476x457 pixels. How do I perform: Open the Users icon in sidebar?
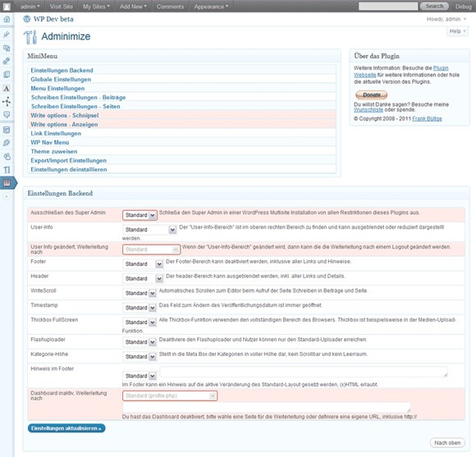[7, 156]
